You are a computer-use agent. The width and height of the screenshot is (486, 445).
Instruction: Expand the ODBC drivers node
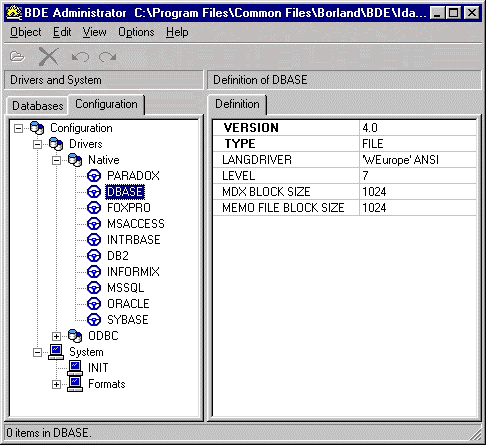click(x=56, y=336)
